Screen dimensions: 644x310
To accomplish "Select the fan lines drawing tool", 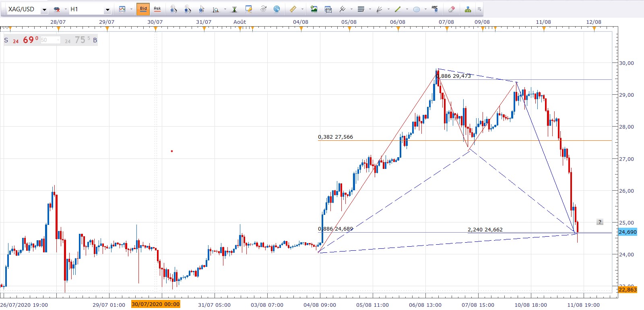I will (x=379, y=9).
